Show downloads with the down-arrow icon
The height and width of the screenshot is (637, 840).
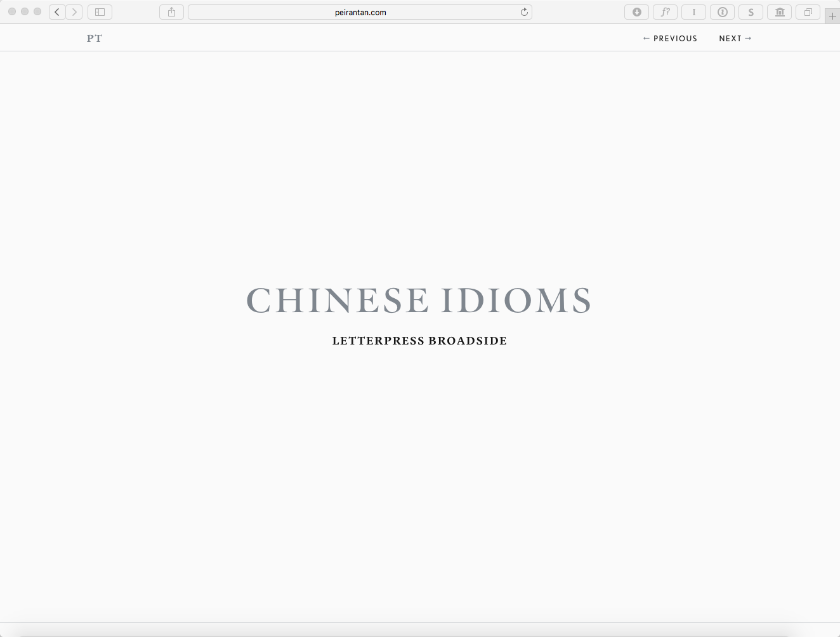pos(636,12)
